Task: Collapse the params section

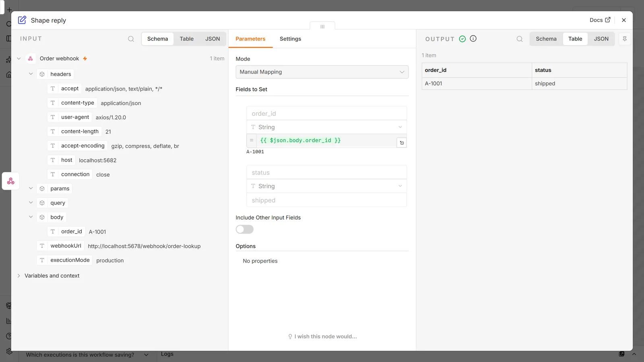Action: (31, 188)
